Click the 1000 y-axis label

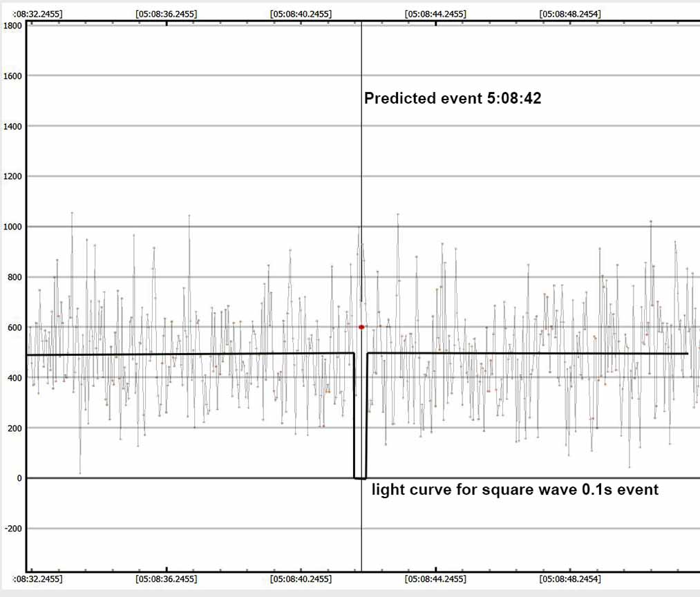tap(12, 227)
